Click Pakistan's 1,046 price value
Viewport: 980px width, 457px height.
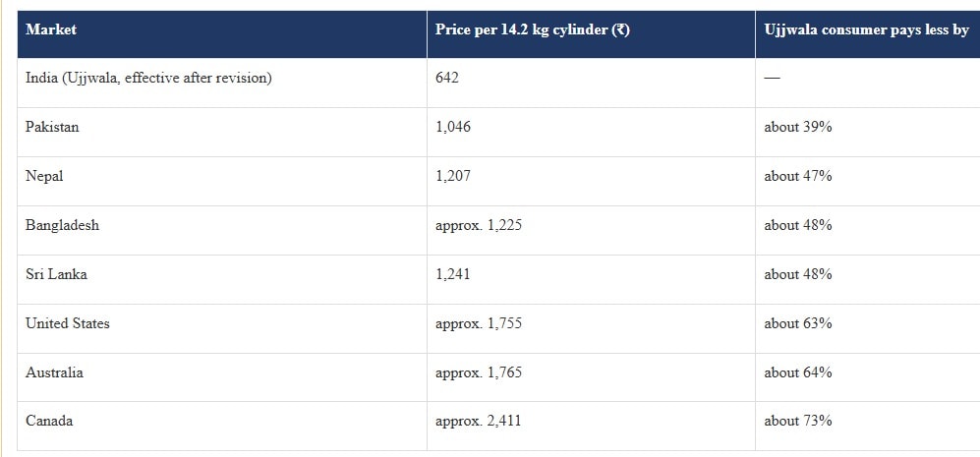pos(453,127)
